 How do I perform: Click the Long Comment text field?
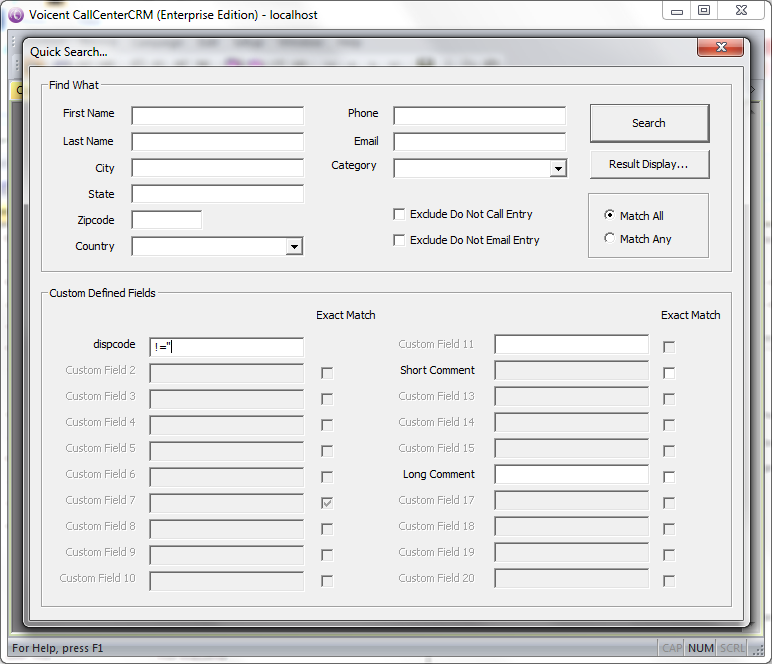[x=571, y=475]
